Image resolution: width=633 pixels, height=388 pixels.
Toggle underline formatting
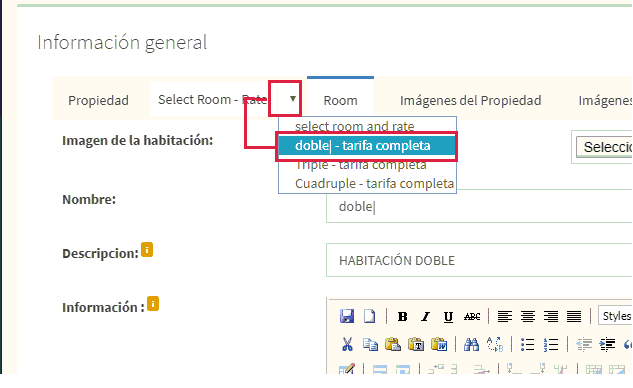(448, 317)
